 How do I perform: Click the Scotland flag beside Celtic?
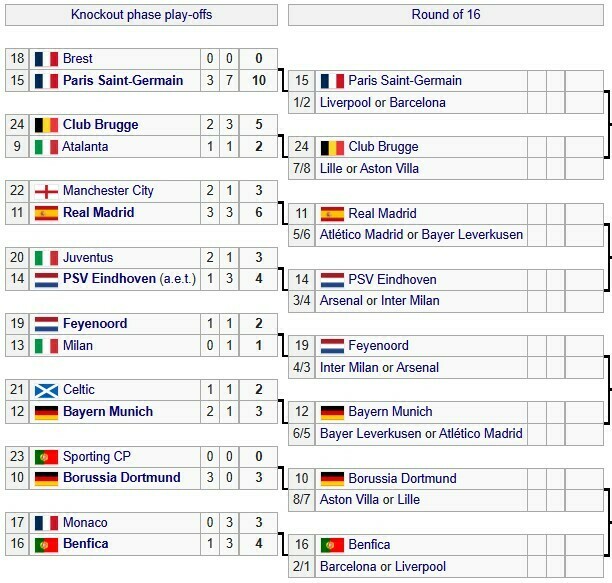click(x=46, y=390)
